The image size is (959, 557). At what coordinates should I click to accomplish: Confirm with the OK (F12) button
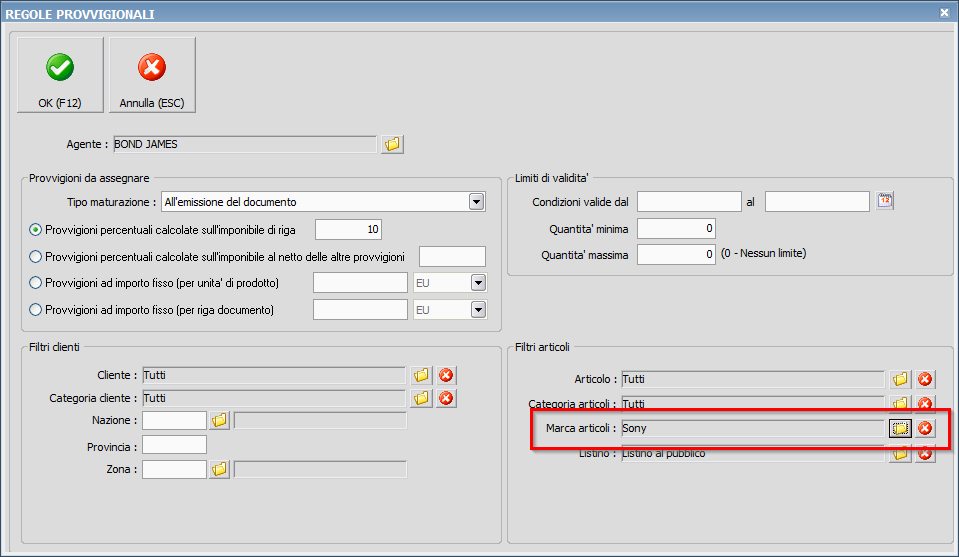click(x=60, y=75)
